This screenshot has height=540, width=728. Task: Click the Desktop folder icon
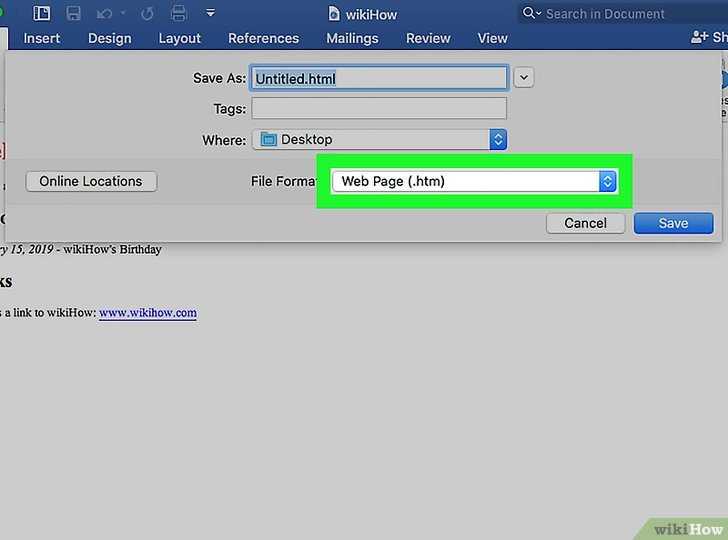268,139
